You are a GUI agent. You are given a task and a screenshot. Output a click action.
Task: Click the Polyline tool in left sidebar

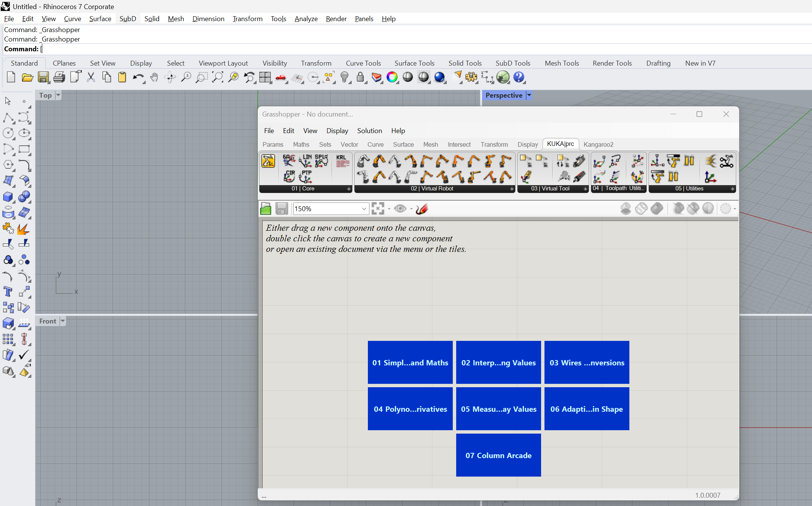[x=8, y=117]
